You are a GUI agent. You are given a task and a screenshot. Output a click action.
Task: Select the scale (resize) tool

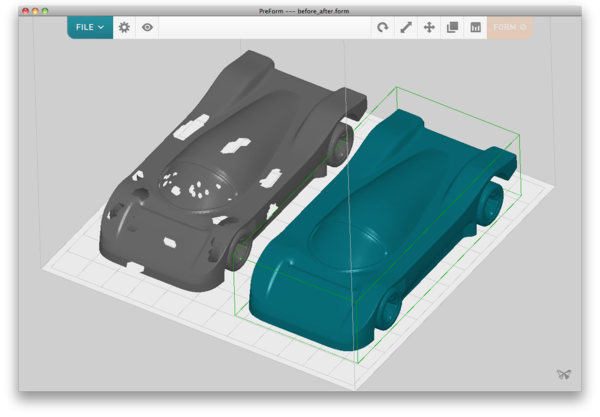click(x=406, y=27)
